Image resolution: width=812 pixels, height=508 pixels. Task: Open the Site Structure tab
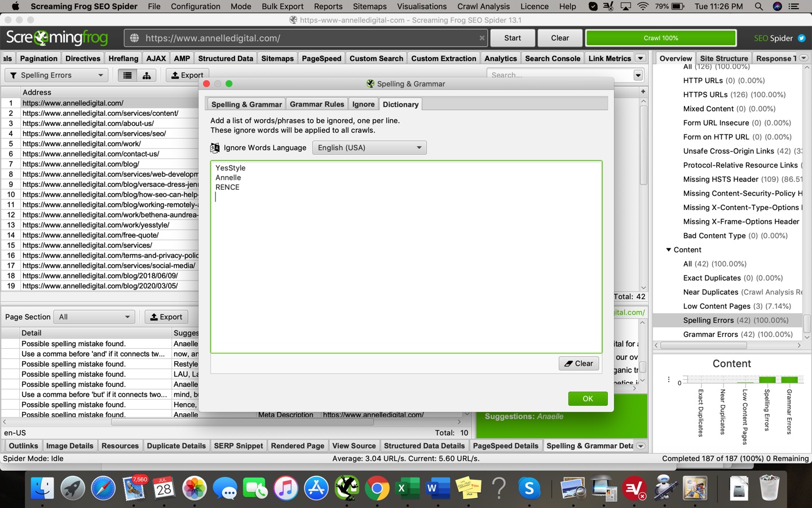[723, 58]
